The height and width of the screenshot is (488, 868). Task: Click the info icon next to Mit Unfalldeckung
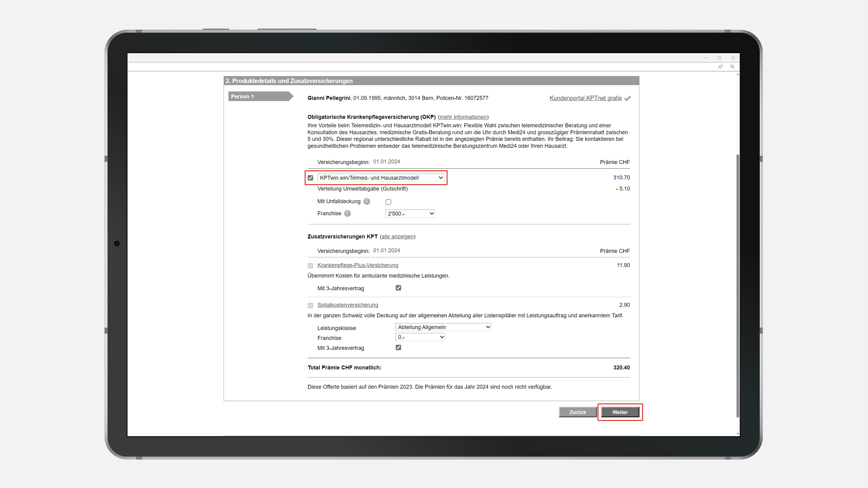(367, 201)
